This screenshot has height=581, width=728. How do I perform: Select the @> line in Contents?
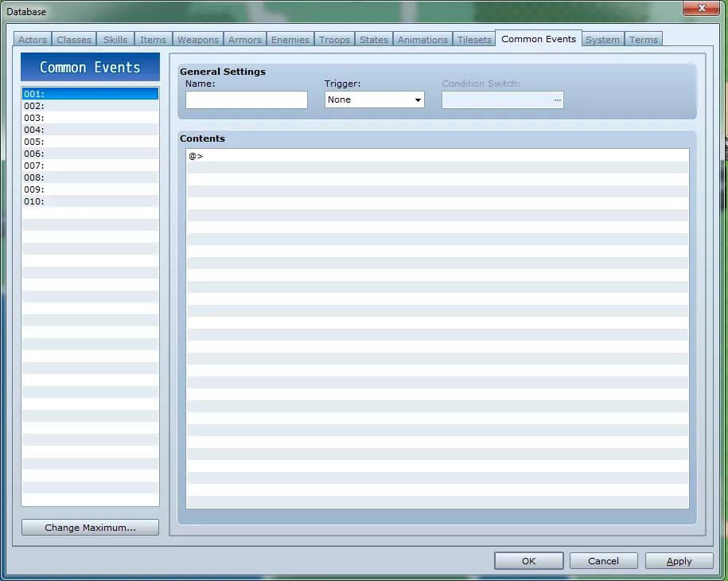[438, 156]
